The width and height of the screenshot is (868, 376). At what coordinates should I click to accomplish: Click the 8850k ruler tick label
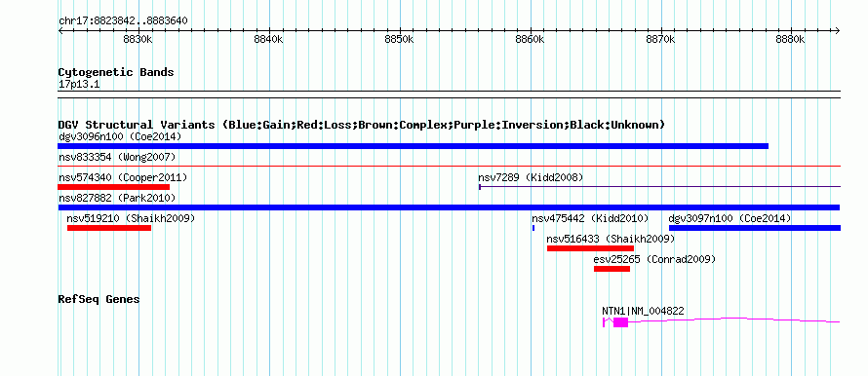click(x=399, y=40)
